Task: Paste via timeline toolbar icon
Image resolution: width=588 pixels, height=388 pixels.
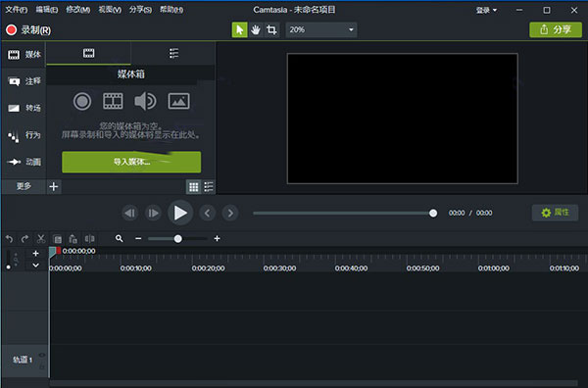Action: click(73, 239)
